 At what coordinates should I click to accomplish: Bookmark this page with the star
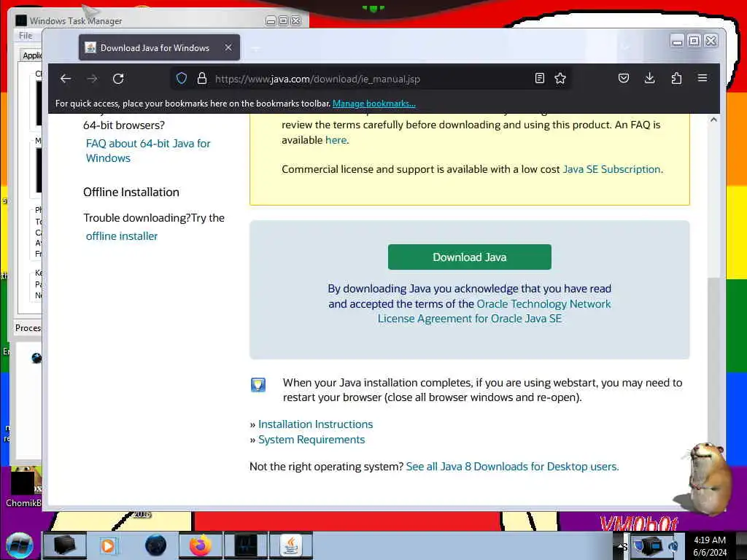coord(560,78)
